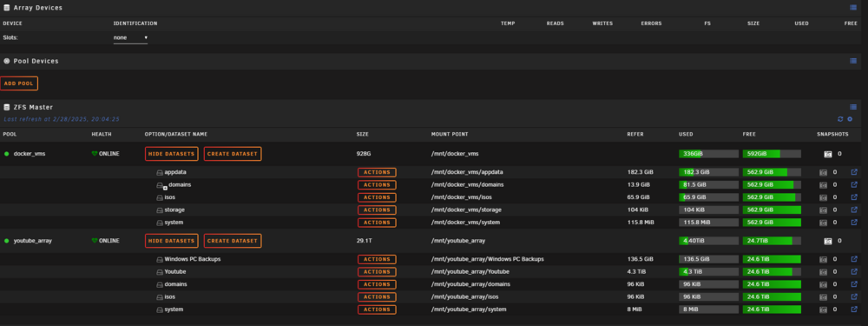868x326 pixels.
Task: Click Create Dataset for docker_vms pool
Action: (x=233, y=154)
